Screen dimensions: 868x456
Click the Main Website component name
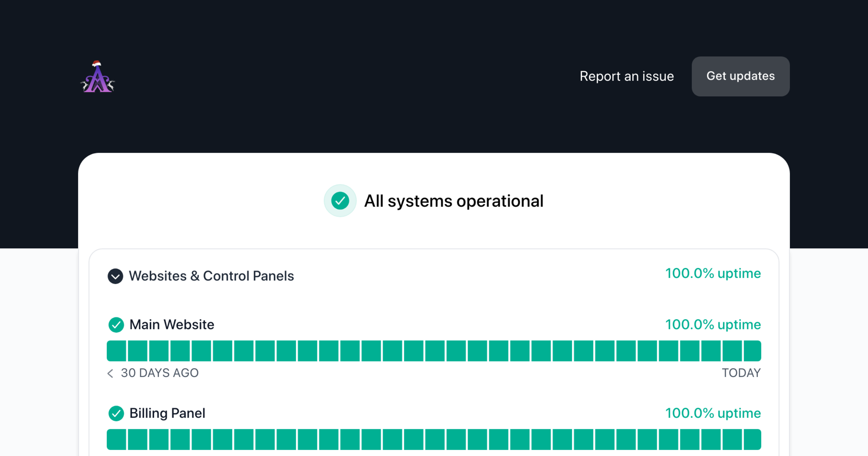tap(172, 325)
